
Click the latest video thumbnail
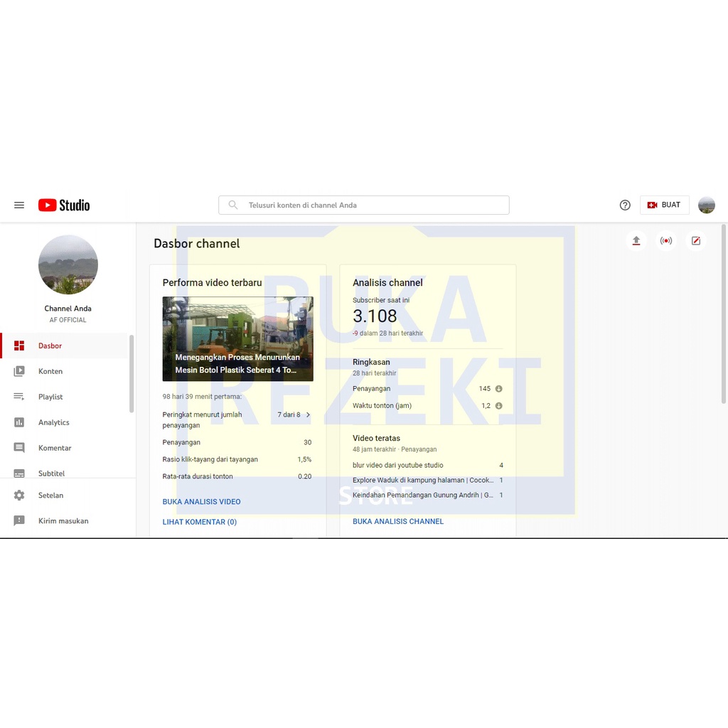pos(237,339)
